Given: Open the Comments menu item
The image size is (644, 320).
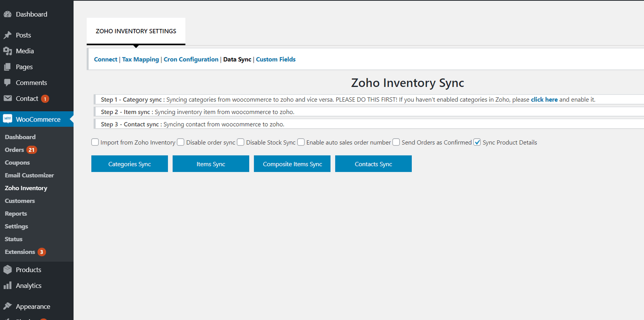Looking at the screenshot, I should point(31,82).
